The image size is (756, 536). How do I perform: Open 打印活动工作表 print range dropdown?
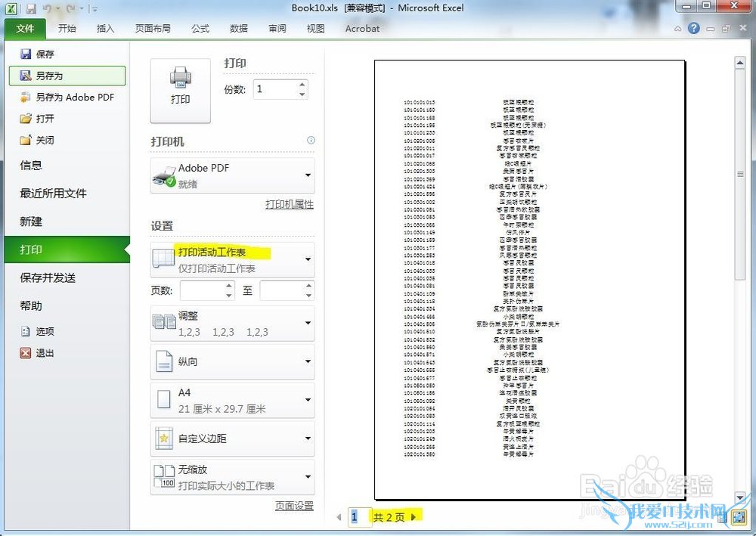coord(308,259)
